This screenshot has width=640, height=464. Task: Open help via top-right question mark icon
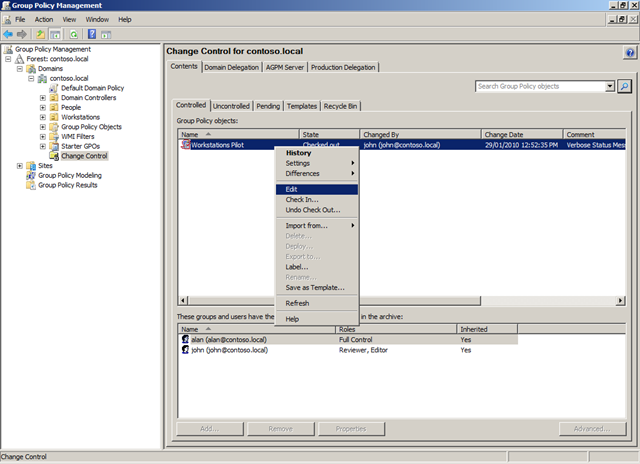(630, 51)
